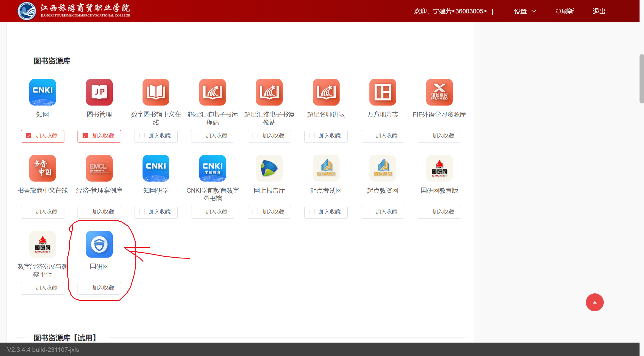Check 加入收藏 for CNKI学前教育数字图书馆
The image size is (644, 356).
tap(199, 212)
